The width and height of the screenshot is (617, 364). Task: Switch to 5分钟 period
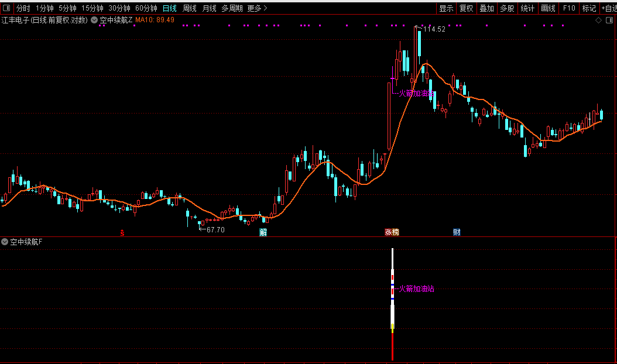(x=67, y=8)
